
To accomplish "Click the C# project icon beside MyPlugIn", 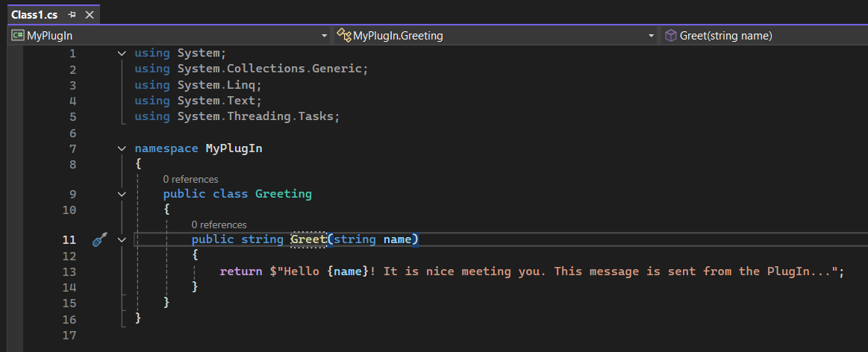I will 17,35.
